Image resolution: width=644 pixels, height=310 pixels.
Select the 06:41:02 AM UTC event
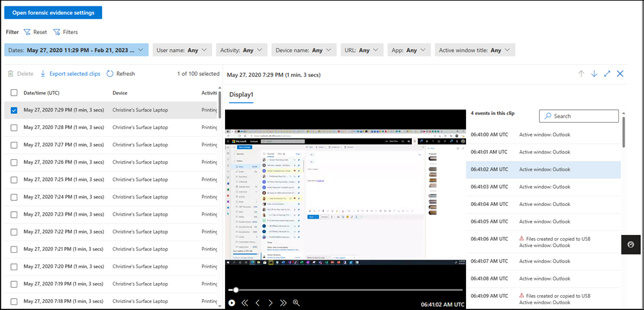tap(543, 169)
